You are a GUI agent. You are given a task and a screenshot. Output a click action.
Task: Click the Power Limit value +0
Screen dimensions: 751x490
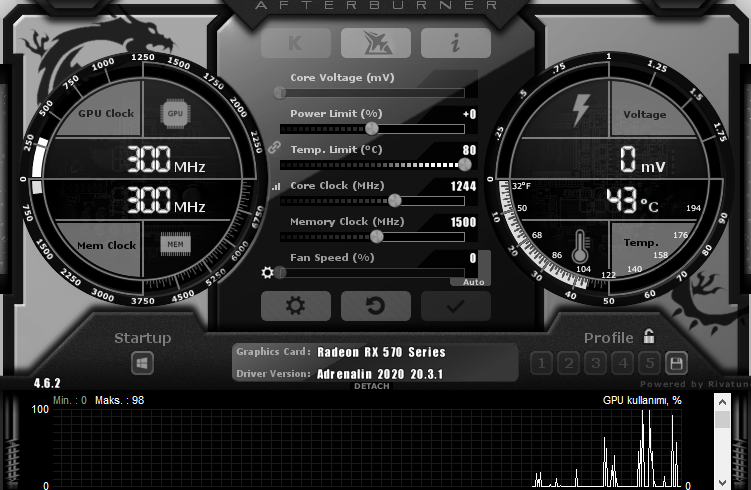point(469,114)
